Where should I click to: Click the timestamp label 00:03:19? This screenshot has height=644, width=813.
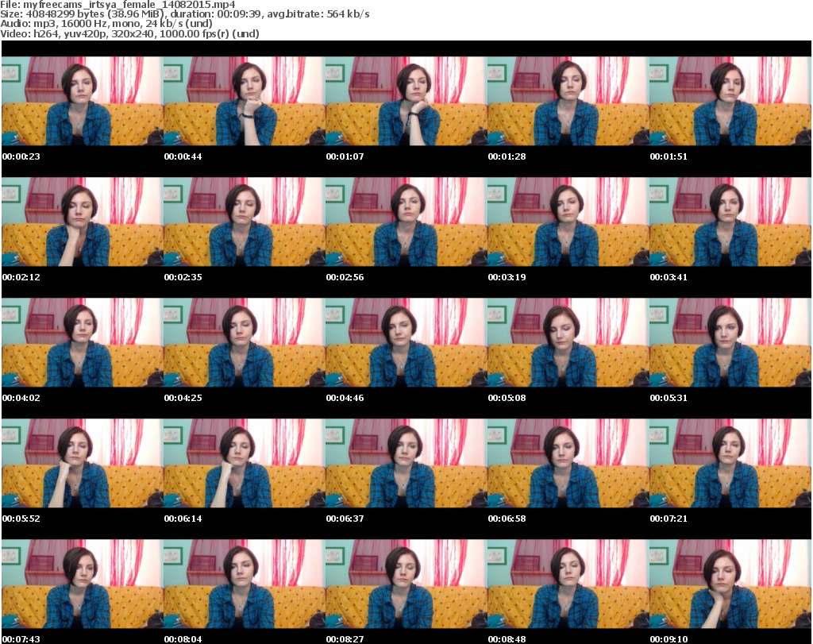click(507, 277)
